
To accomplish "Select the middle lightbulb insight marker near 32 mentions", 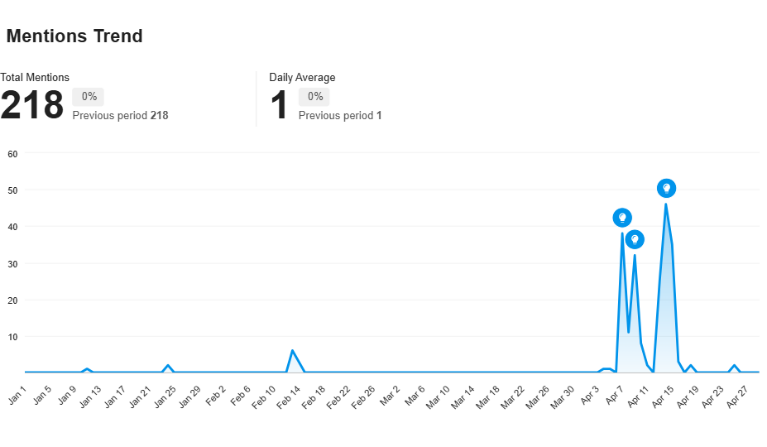I will [x=634, y=240].
